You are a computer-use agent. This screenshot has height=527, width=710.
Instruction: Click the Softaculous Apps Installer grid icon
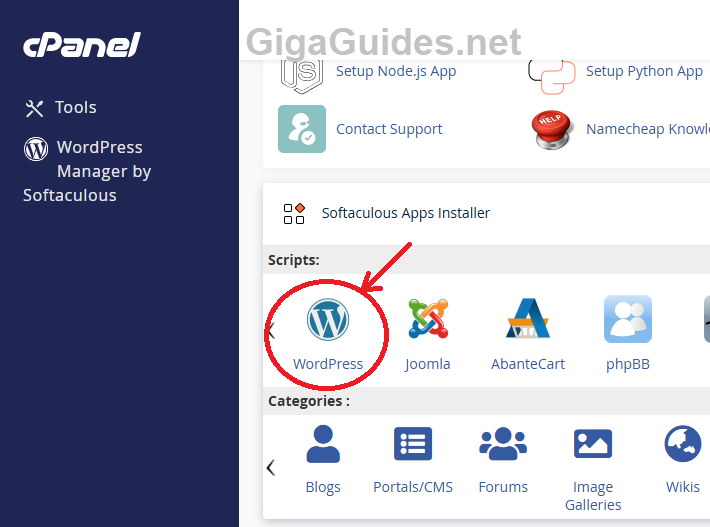point(294,214)
